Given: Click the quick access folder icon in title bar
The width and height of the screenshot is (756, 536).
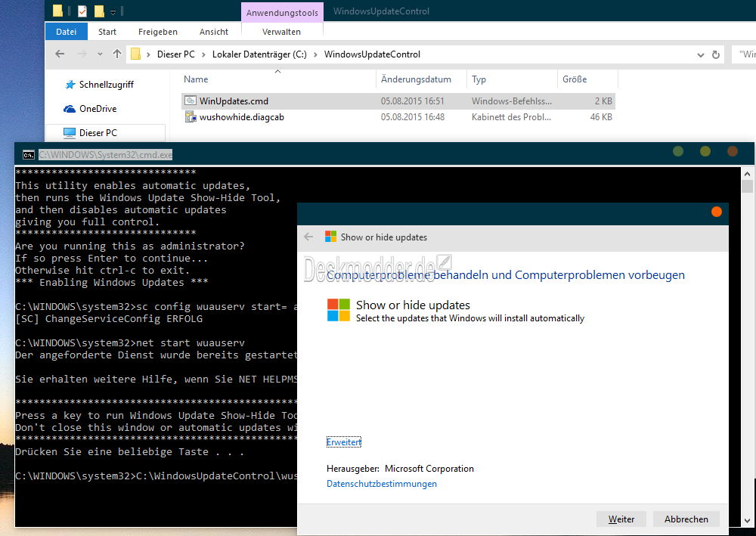Looking at the screenshot, I should pyautogui.click(x=57, y=11).
